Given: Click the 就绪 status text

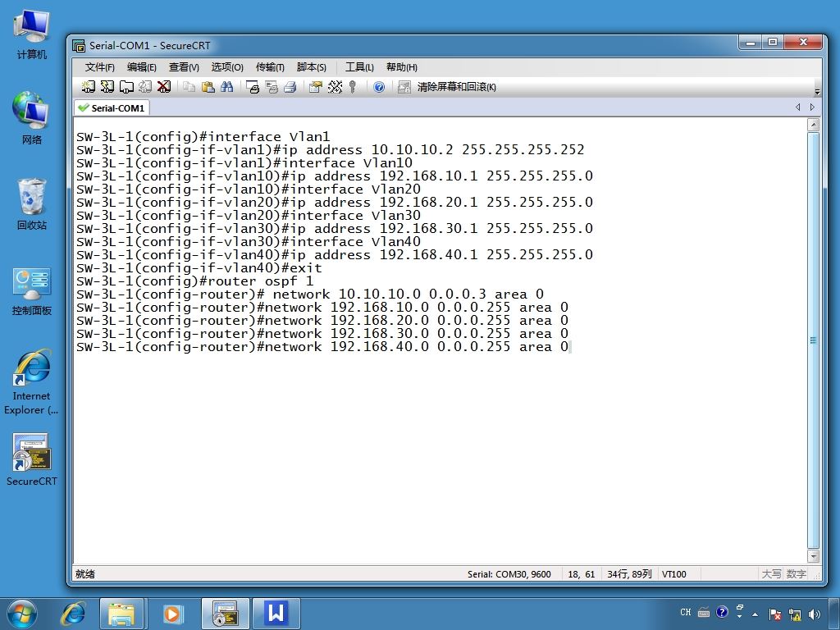Looking at the screenshot, I should point(85,573).
